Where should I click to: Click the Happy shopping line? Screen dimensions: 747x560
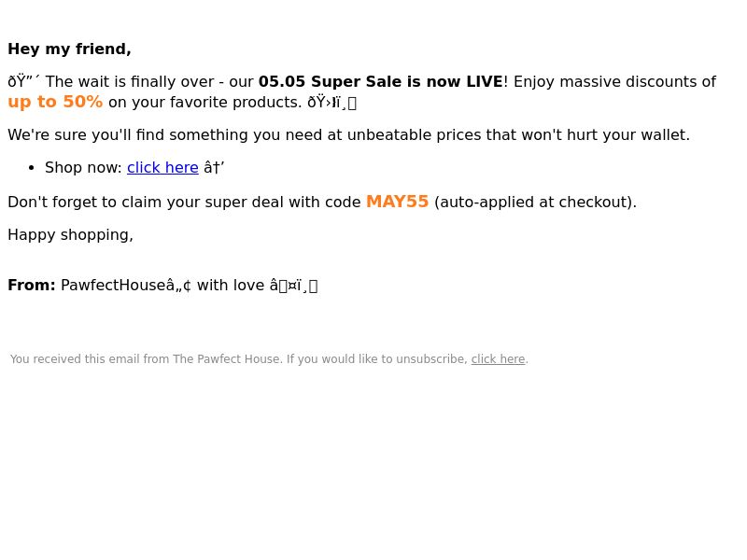tap(71, 235)
